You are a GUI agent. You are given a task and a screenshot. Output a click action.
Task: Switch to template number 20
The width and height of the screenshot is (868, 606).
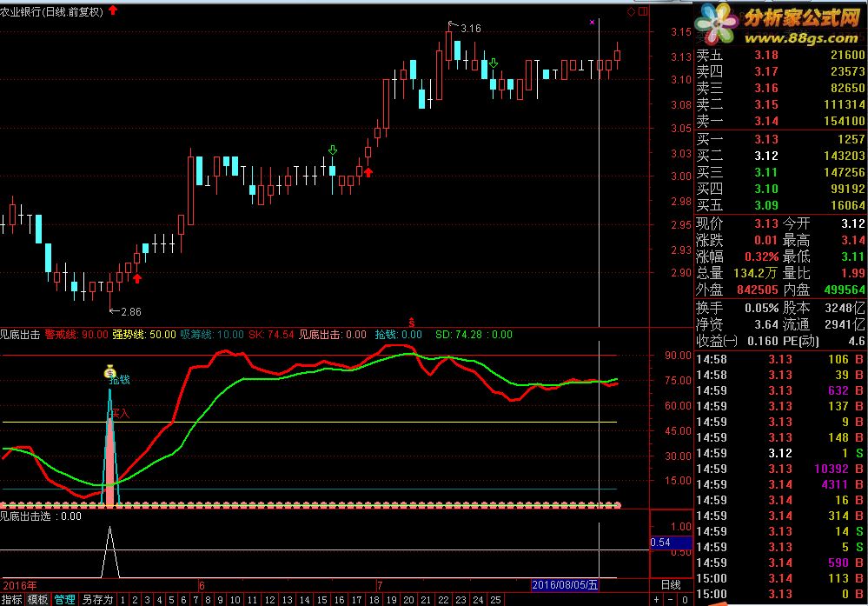(x=408, y=600)
